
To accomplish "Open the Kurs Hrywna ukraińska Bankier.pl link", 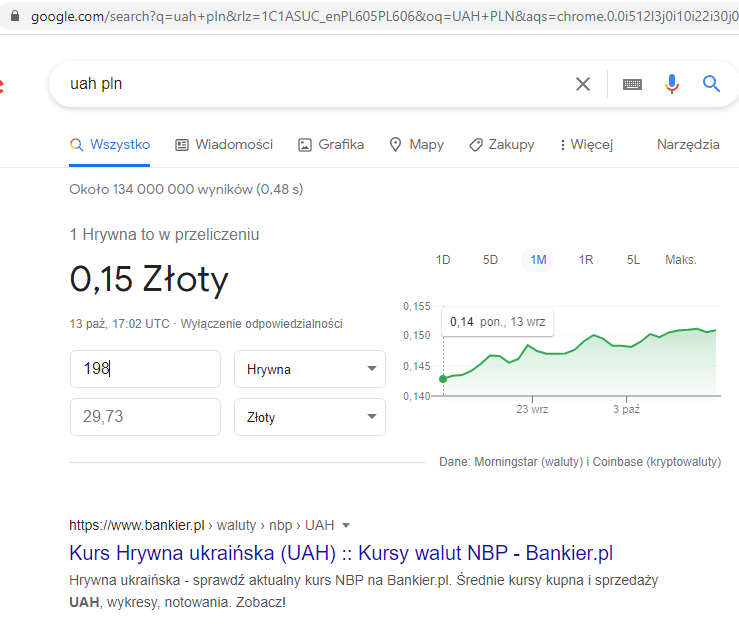I will 341,553.
